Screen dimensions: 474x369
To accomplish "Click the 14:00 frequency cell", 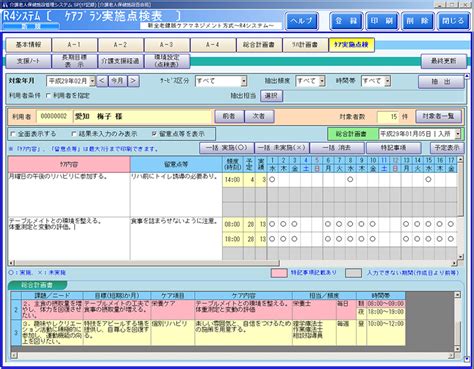I will click(233, 180).
